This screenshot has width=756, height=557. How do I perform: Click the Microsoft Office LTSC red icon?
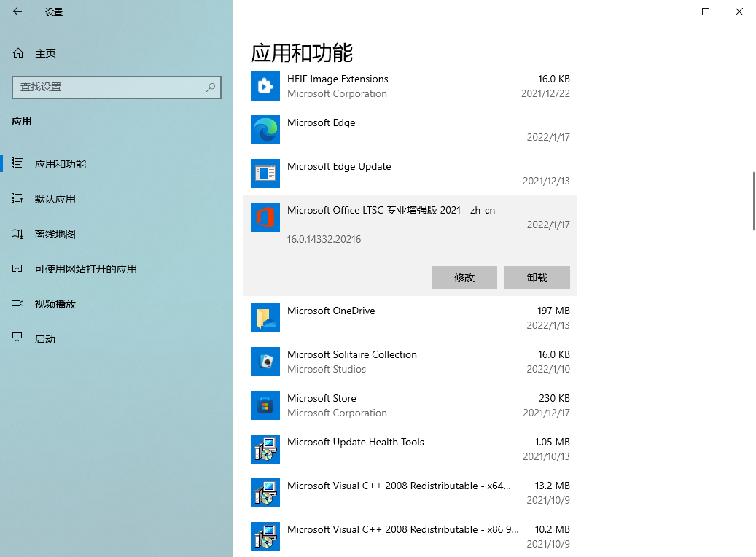click(265, 217)
